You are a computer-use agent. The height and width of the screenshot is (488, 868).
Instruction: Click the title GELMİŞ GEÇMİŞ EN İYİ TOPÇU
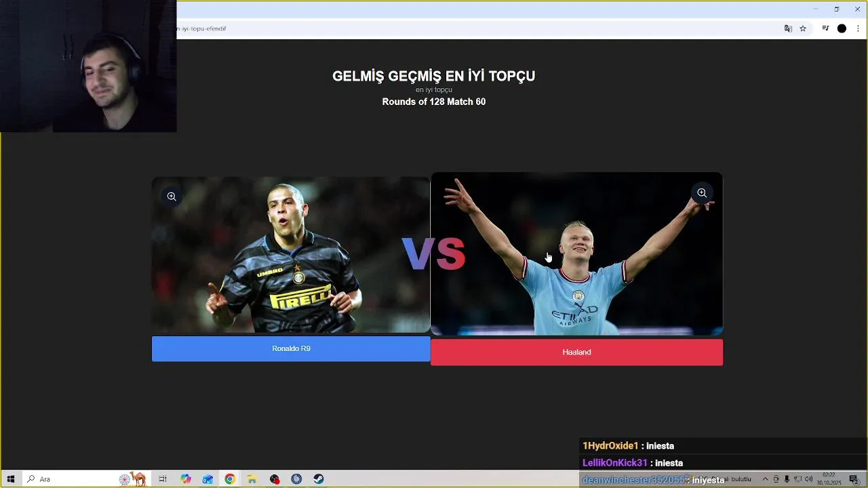tap(434, 76)
